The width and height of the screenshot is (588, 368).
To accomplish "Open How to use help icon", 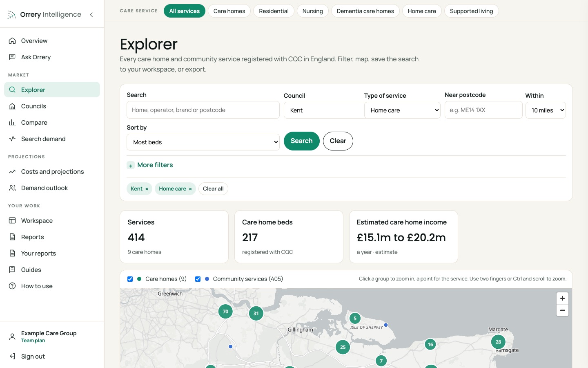I will click(x=12, y=286).
